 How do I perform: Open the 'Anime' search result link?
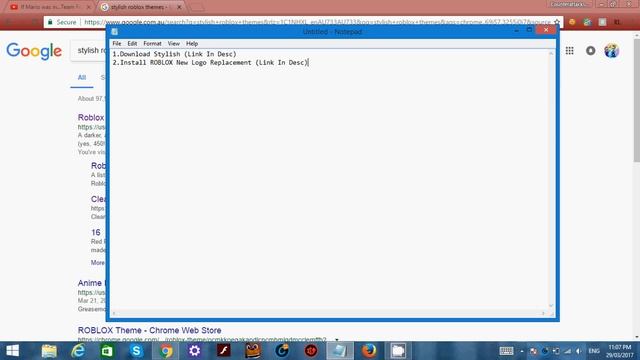click(91, 283)
